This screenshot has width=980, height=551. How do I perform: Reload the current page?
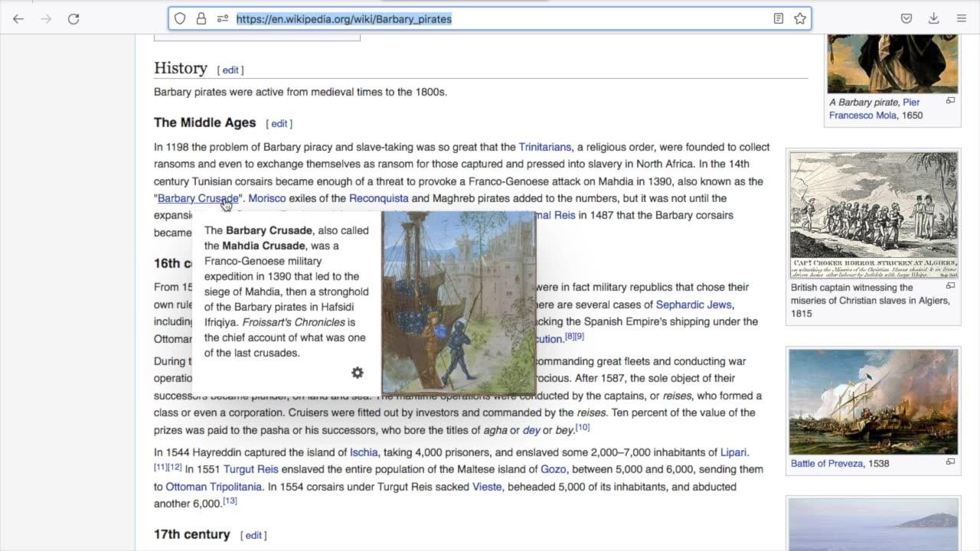tap(73, 18)
